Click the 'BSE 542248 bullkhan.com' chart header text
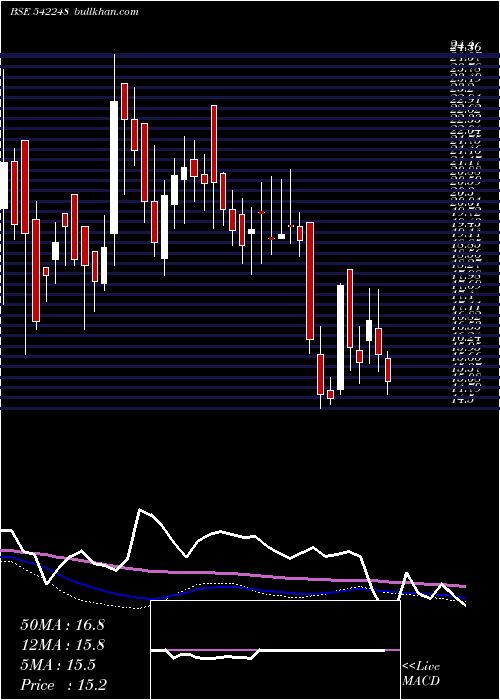This screenshot has height=700, width=500. point(74,12)
